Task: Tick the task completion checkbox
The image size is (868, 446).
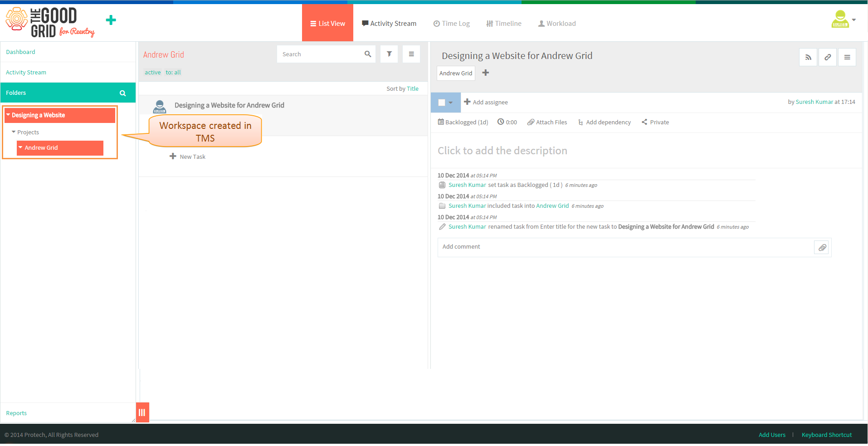Action: pyautogui.click(x=441, y=103)
